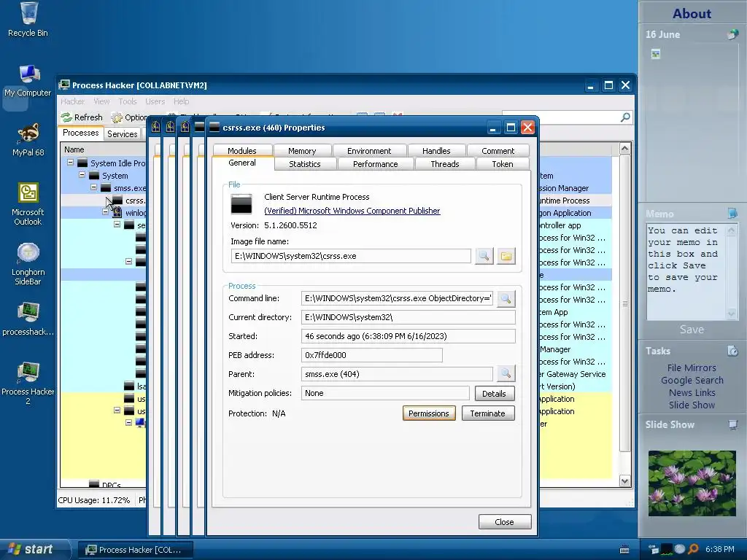Click the Refresh toolbar button

(82, 117)
